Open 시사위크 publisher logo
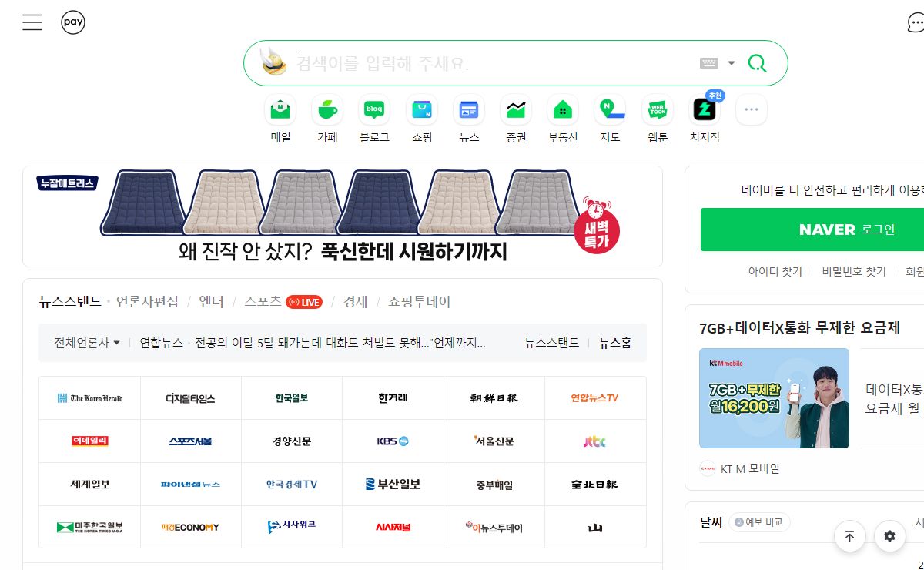Screen dimensions: 924x570 click(x=292, y=528)
